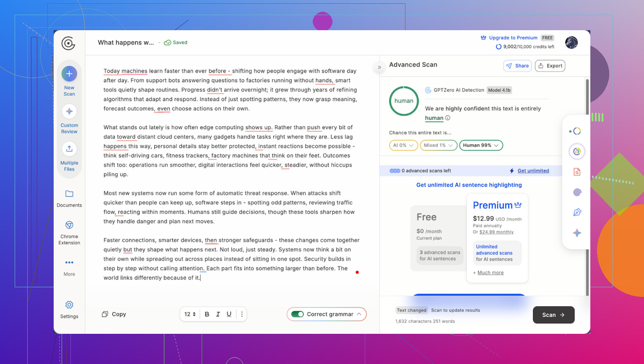
Task: Open Custom Review from the sidebar
Action: pyautogui.click(x=69, y=112)
